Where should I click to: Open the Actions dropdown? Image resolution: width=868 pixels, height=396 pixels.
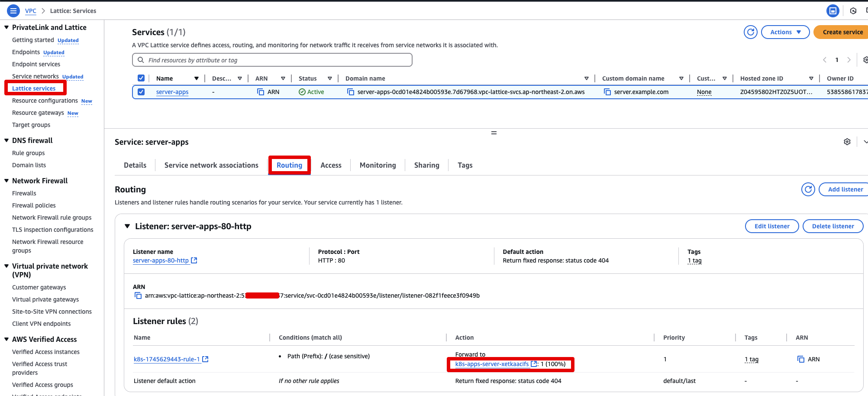(x=785, y=32)
